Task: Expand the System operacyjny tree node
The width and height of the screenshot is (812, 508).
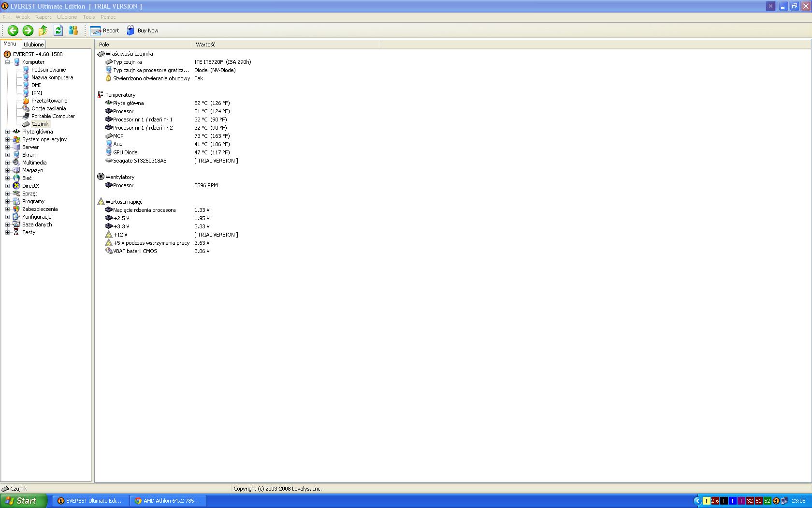Action: [x=7, y=139]
